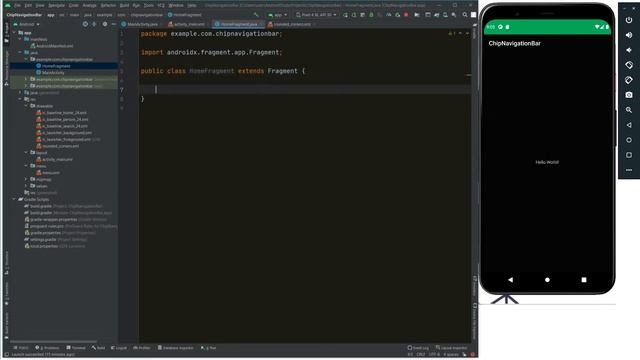Click the 'import androidx.fragment.app.Fragment;' code line
The width and height of the screenshot is (640, 360).
pyautogui.click(x=211, y=52)
